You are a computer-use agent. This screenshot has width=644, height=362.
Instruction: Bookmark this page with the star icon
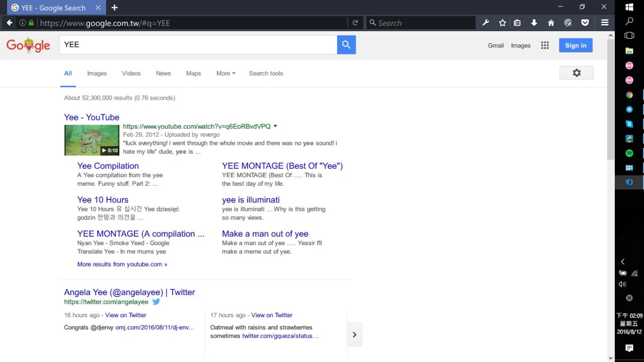[x=502, y=23]
